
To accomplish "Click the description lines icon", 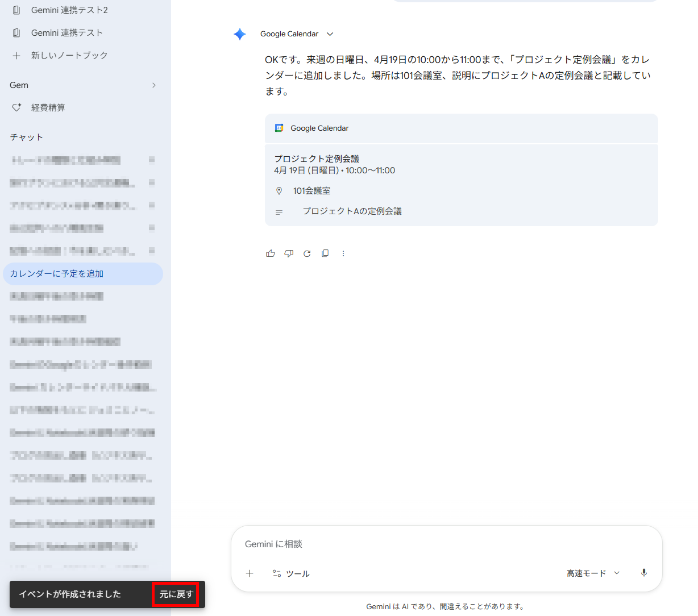I will tap(279, 212).
